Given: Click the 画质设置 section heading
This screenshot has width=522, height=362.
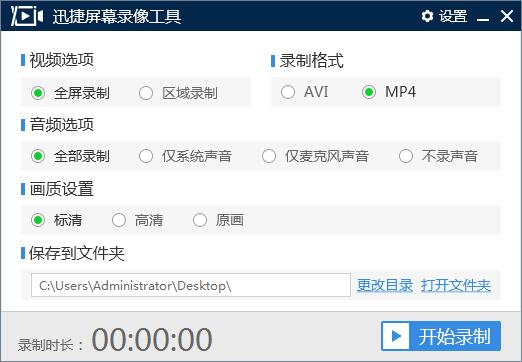Looking at the screenshot, I should coord(62,189).
